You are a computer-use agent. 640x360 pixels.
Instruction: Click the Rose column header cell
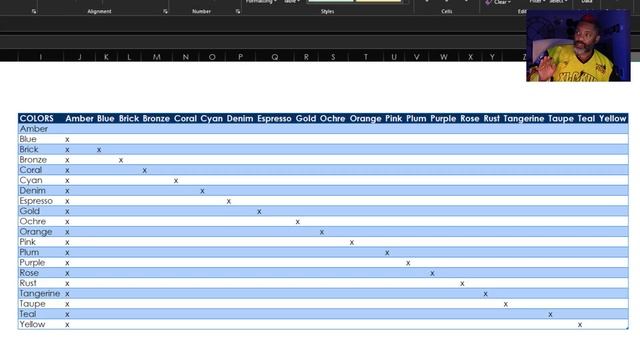[470, 118]
